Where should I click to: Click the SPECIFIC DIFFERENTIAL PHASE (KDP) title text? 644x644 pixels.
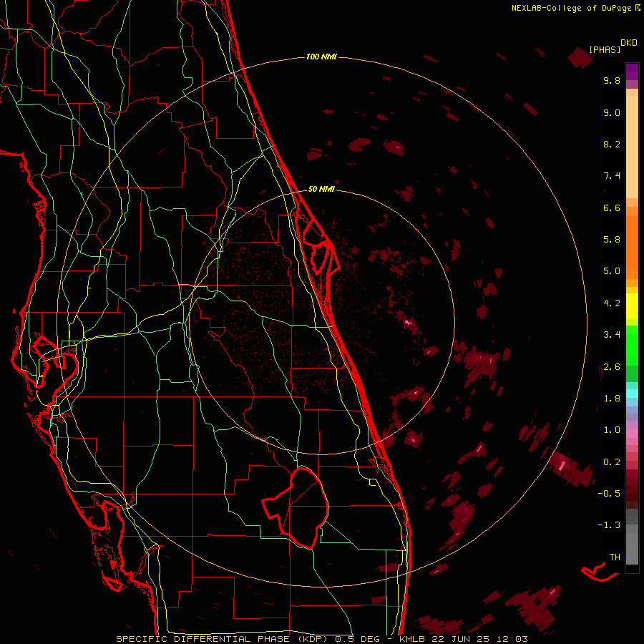tap(223, 639)
